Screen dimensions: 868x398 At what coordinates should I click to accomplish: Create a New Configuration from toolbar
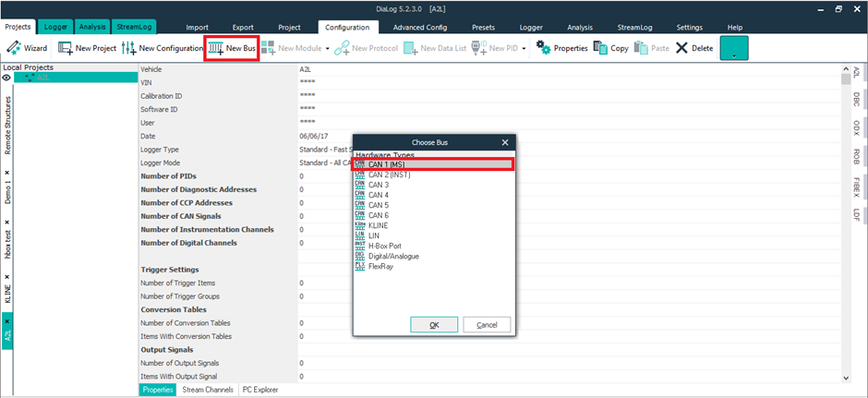click(x=162, y=48)
